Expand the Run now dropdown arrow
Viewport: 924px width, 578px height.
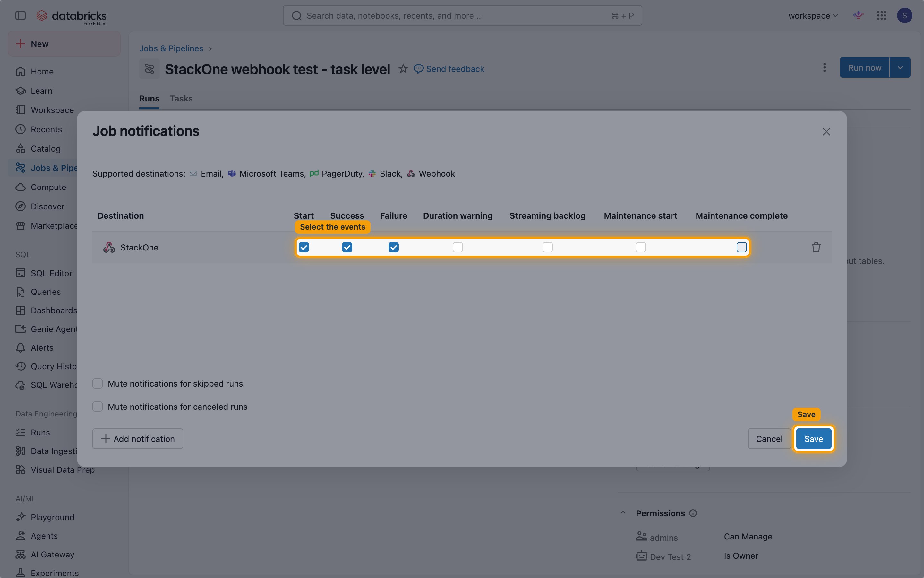tap(900, 68)
